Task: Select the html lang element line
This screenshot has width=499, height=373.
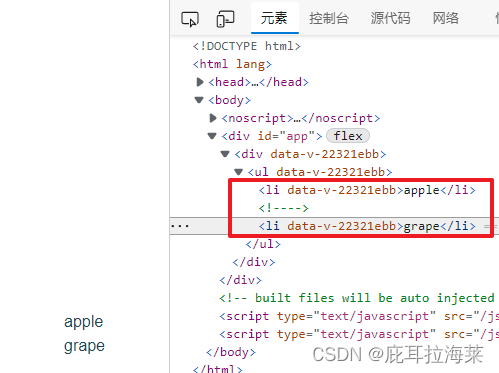Action: coord(232,64)
